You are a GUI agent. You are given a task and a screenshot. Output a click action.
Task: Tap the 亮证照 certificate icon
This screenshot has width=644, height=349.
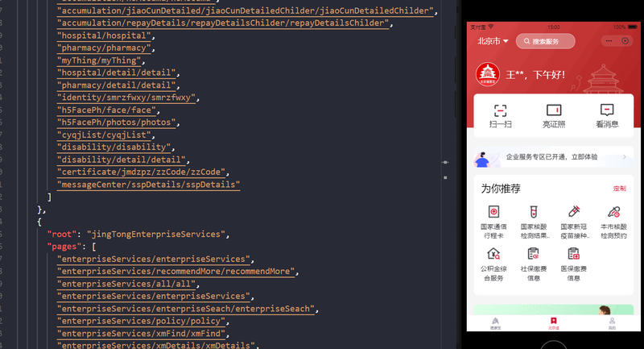pyautogui.click(x=554, y=110)
